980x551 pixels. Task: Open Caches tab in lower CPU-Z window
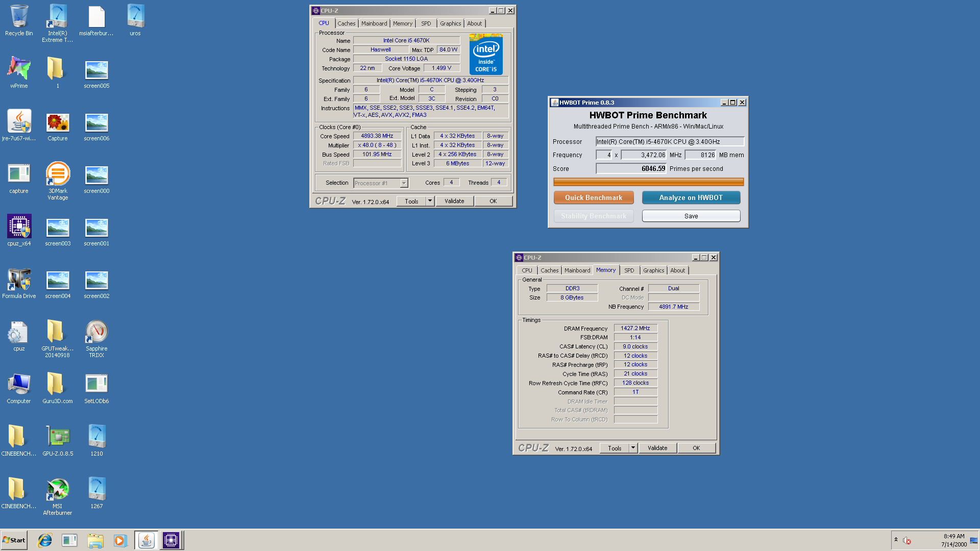pyautogui.click(x=549, y=270)
